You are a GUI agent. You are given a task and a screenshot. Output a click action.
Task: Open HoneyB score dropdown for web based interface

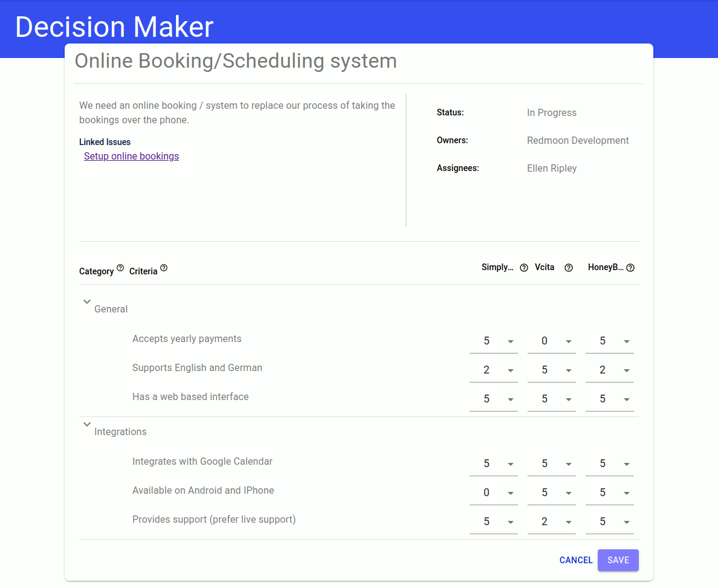point(609,399)
